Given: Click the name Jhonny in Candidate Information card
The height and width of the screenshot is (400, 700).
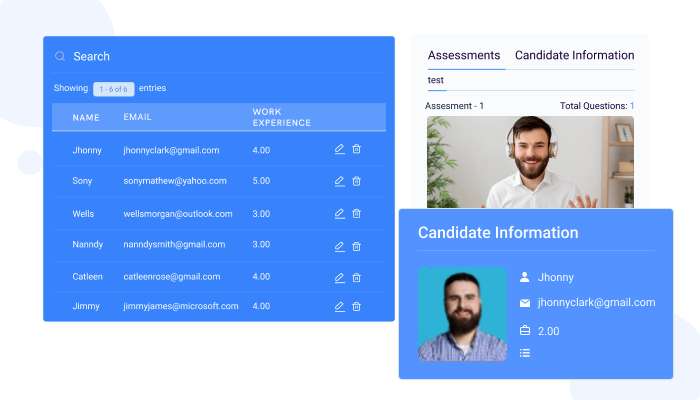Looking at the screenshot, I should click(556, 277).
